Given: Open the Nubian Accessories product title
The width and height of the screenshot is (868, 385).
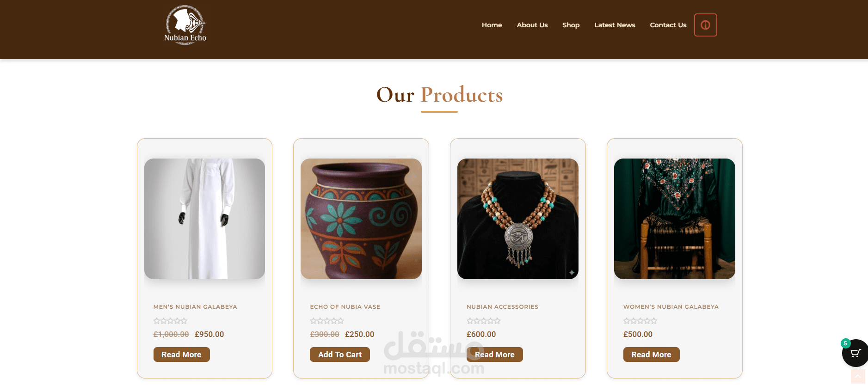Looking at the screenshot, I should click(502, 307).
